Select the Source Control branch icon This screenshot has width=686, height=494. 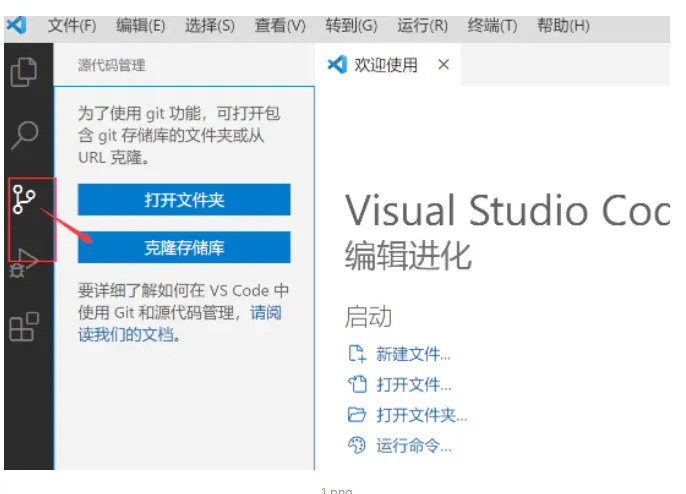[24, 199]
